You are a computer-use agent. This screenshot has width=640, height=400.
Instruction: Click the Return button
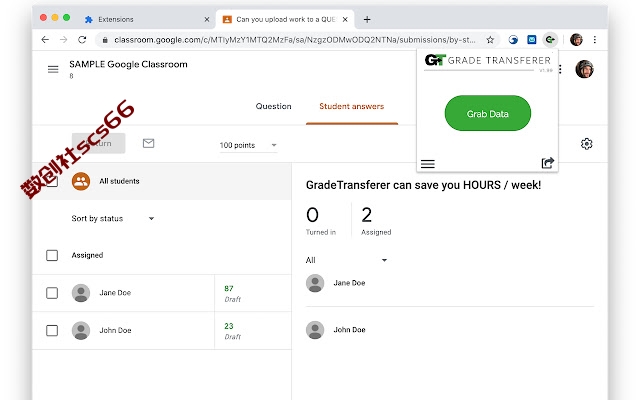pyautogui.click(x=98, y=143)
